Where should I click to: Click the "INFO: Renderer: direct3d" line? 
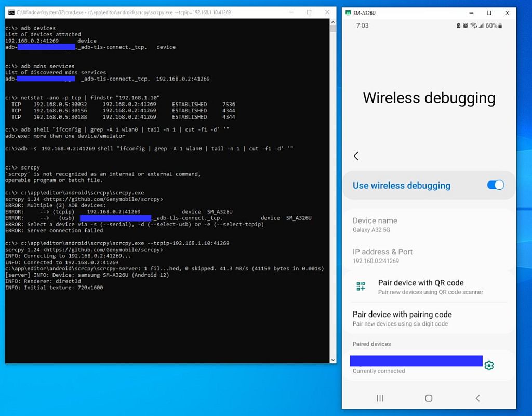point(43,281)
